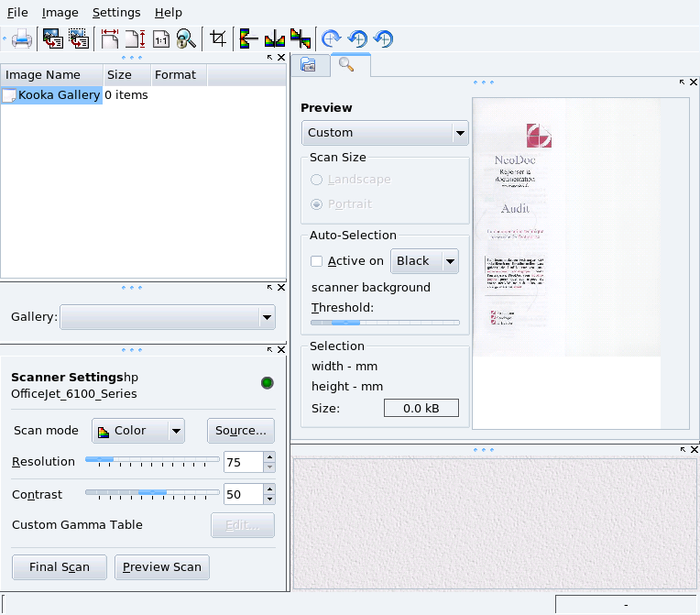
Task: Click the rotate 180 degrees icon
Action: point(384,38)
